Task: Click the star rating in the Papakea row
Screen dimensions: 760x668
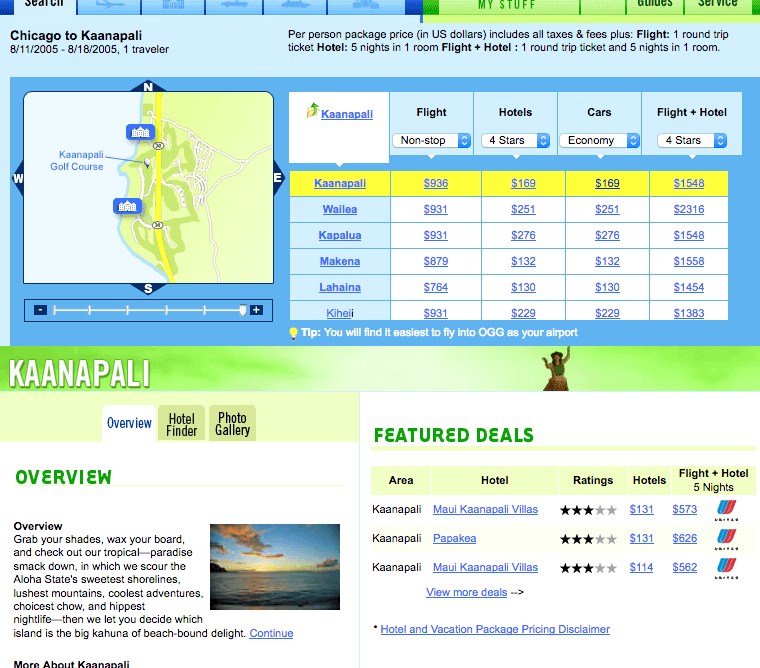Action: tap(588, 539)
